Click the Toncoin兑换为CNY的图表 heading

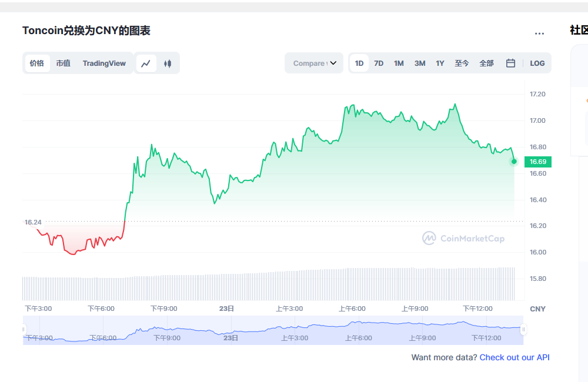(86, 31)
